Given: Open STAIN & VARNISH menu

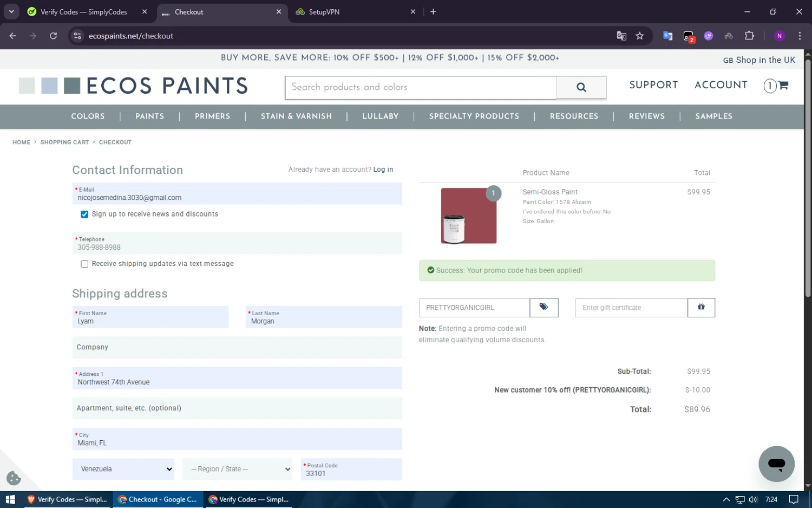Looking at the screenshot, I should point(297,116).
